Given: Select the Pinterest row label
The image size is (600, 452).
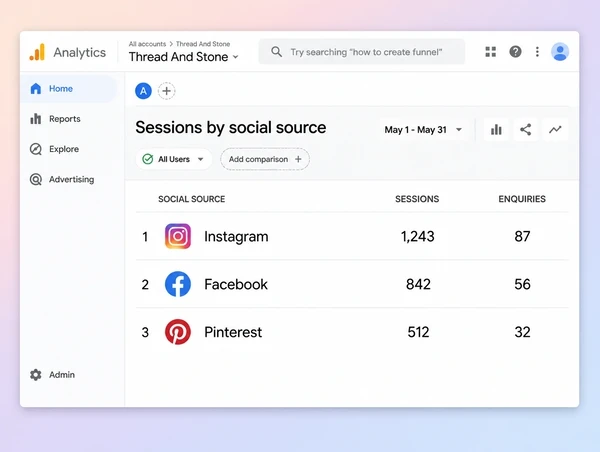Looking at the screenshot, I should tap(233, 332).
